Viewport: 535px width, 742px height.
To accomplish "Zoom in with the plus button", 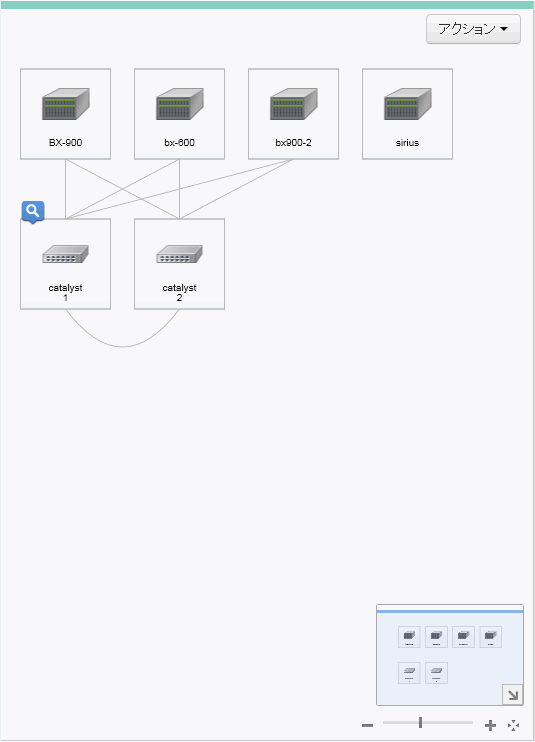I will point(491,724).
